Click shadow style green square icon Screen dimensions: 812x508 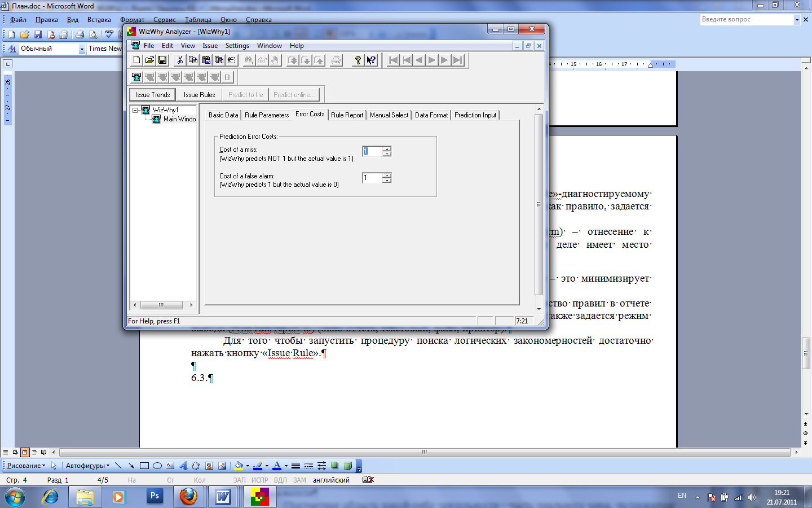click(x=334, y=466)
